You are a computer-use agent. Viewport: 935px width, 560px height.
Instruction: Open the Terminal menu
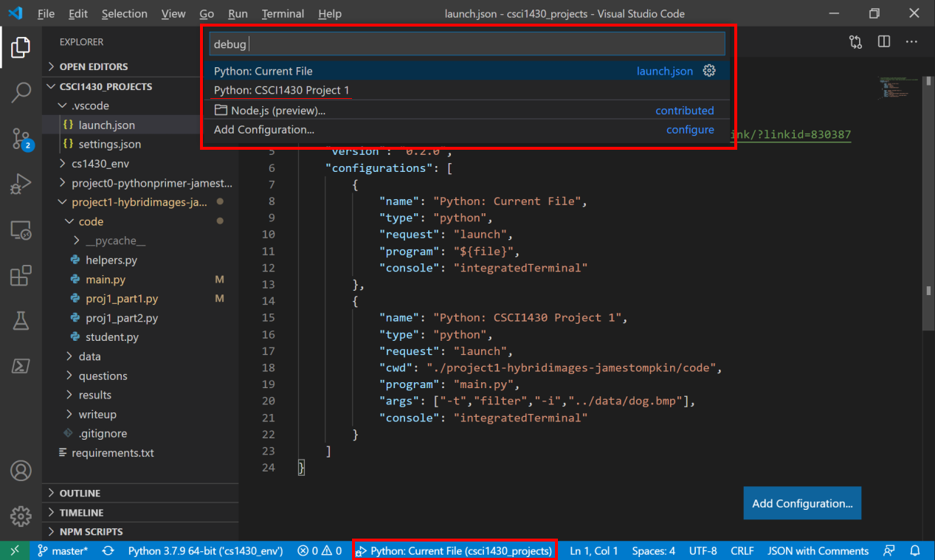pos(283,13)
